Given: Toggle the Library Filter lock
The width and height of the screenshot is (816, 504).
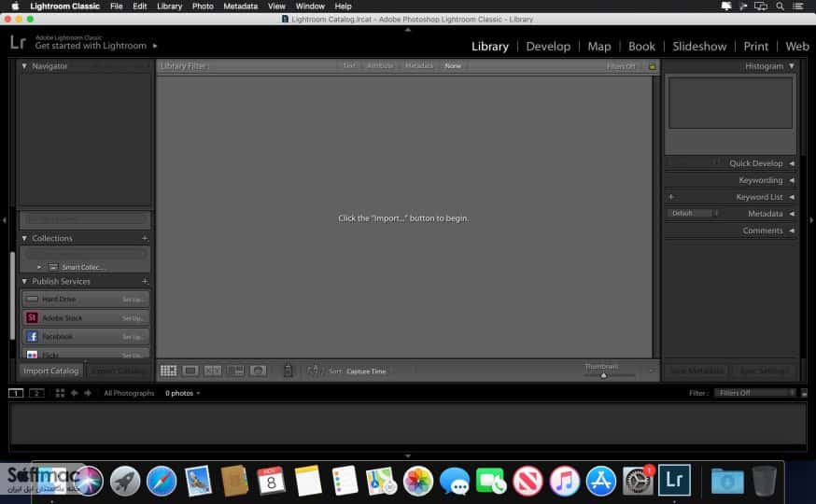Looking at the screenshot, I should pyautogui.click(x=652, y=66).
